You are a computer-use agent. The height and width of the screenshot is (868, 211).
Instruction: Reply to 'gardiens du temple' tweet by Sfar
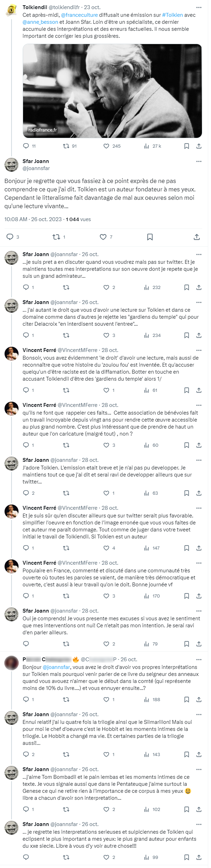pyautogui.click(x=26, y=335)
